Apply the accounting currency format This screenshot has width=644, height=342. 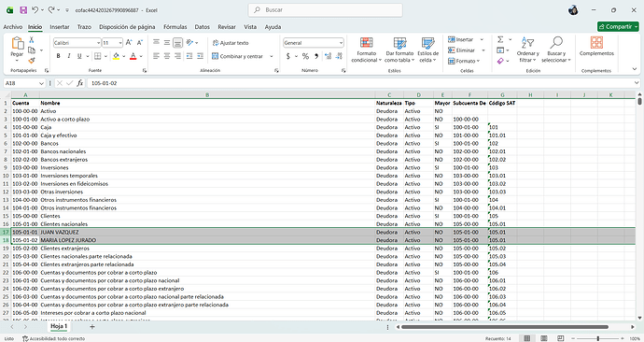(x=287, y=56)
